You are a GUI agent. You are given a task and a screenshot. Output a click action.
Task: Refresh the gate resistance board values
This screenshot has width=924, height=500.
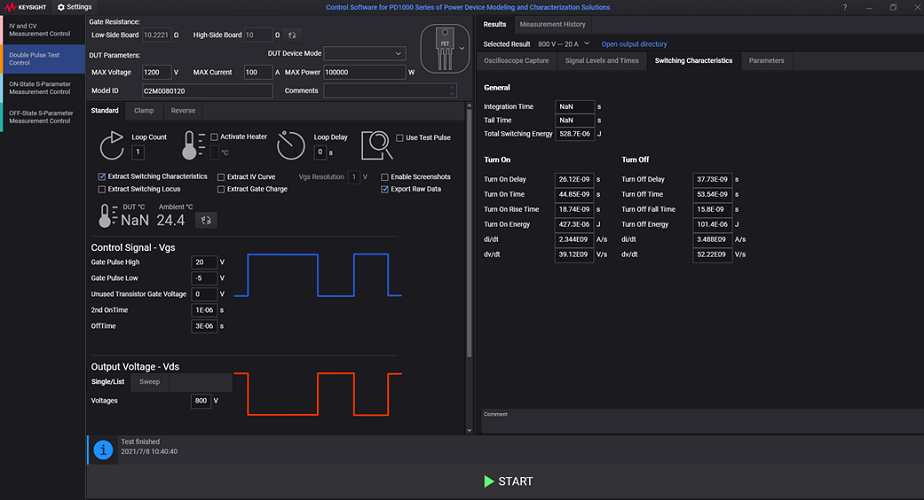(292, 35)
